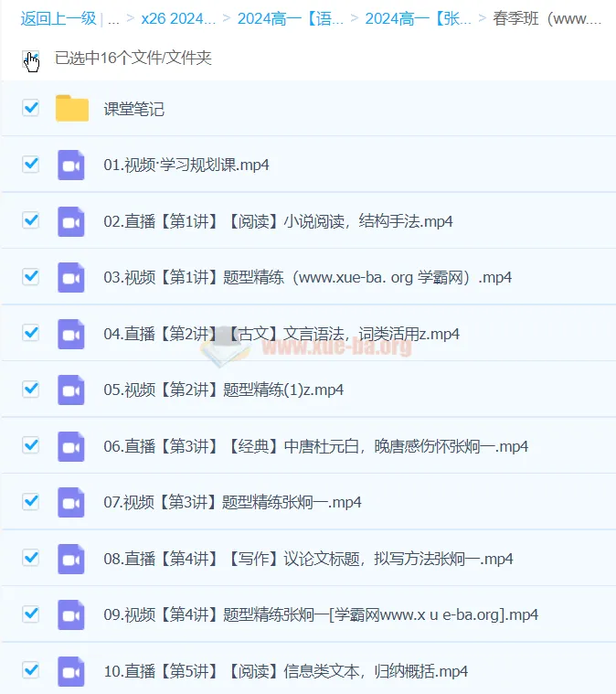Navigate to 2024高一【语... breadcrumb
This screenshot has height=694, width=616.
coord(291,18)
